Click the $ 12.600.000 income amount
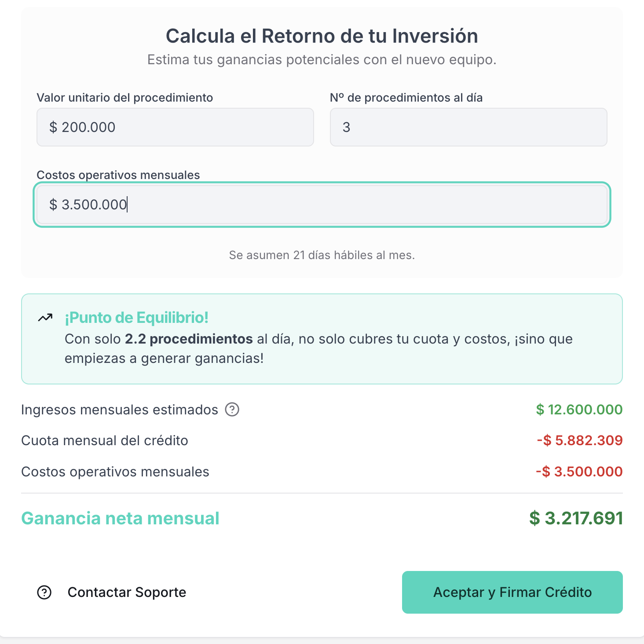This screenshot has width=644, height=644. pos(579,410)
